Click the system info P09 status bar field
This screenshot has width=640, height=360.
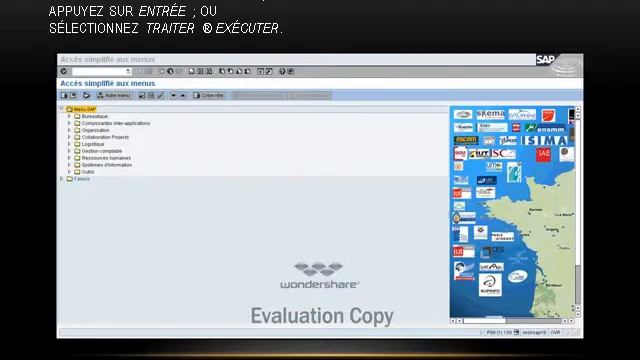pos(499,333)
